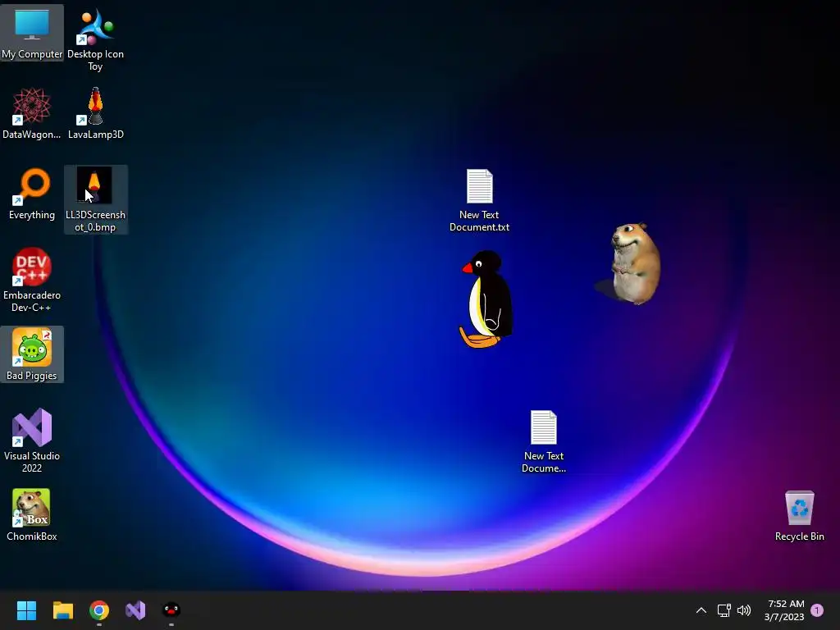Select LL3DScreenshot_0.bmp file icon
Image resolution: width=840 pixels, height=630 pixels.
[x=95, y=199]
